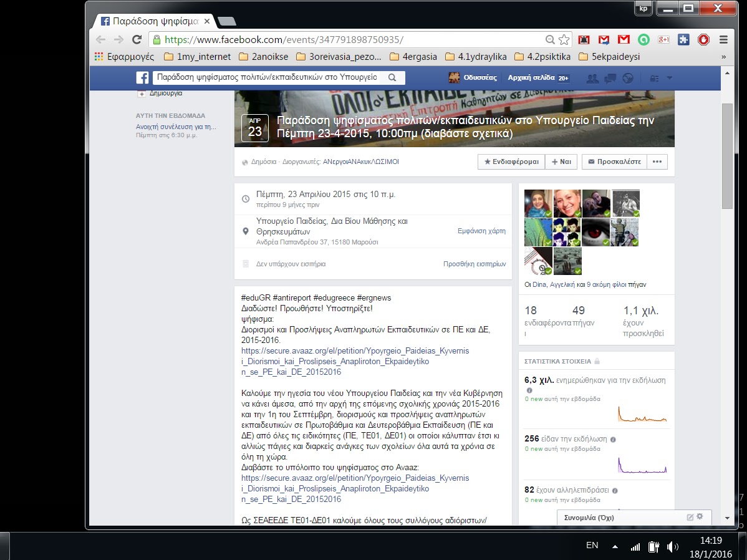Open Facebook friend requests icon
The image size is (747, 560).
(592, 78)
